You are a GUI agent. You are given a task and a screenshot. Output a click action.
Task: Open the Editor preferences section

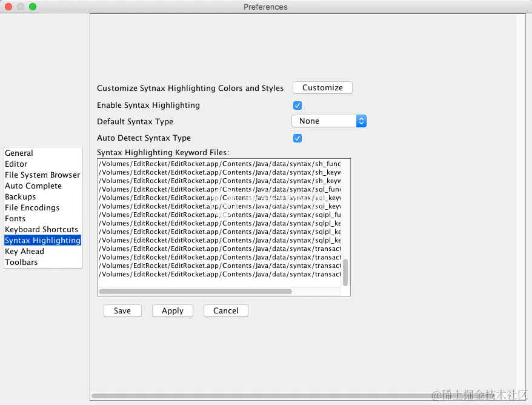[42, 164]
